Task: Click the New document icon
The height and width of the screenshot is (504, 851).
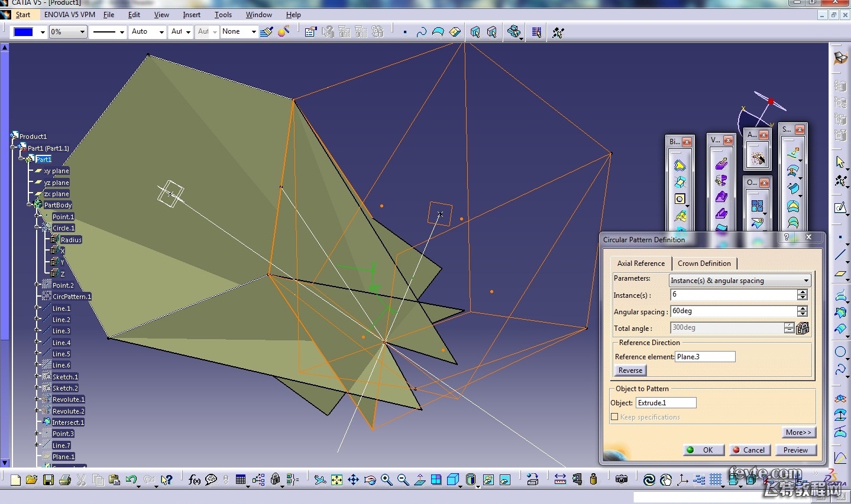Action: (16, 480)
